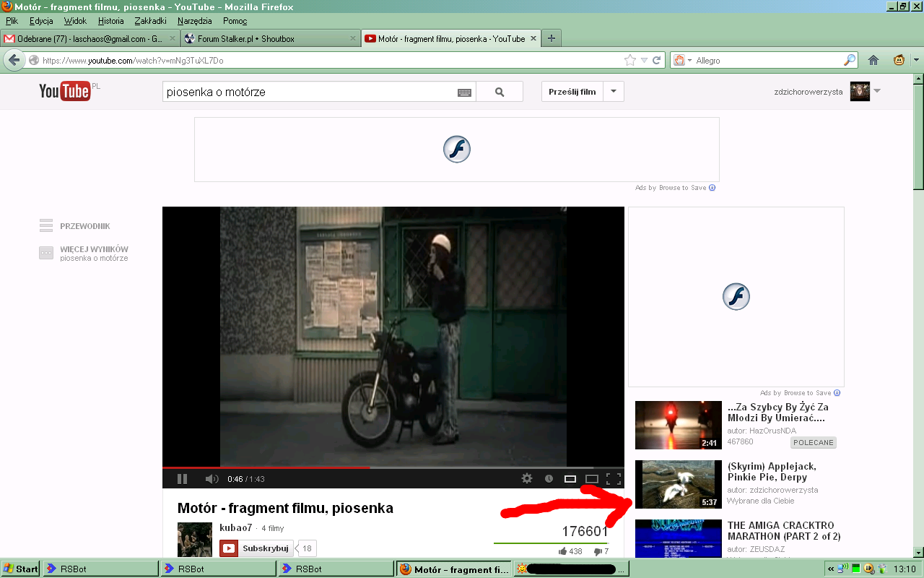Toggle bookmark star in the address bar

[x=629, y=60]
